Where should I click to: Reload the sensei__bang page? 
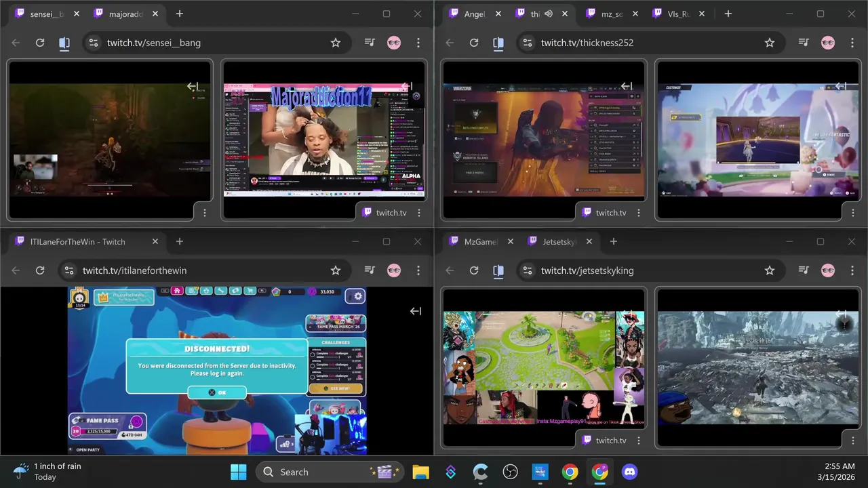click(x=40, y=43)
